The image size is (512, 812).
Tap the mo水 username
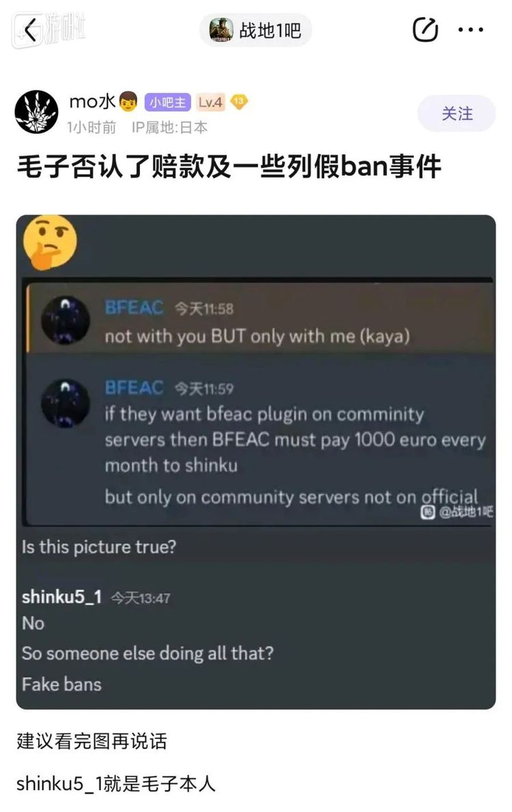(92, 102)
